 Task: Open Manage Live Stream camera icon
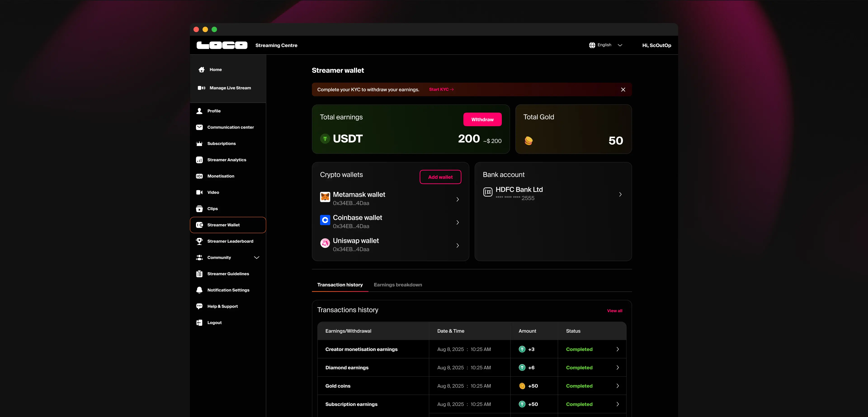click(201, 88)
